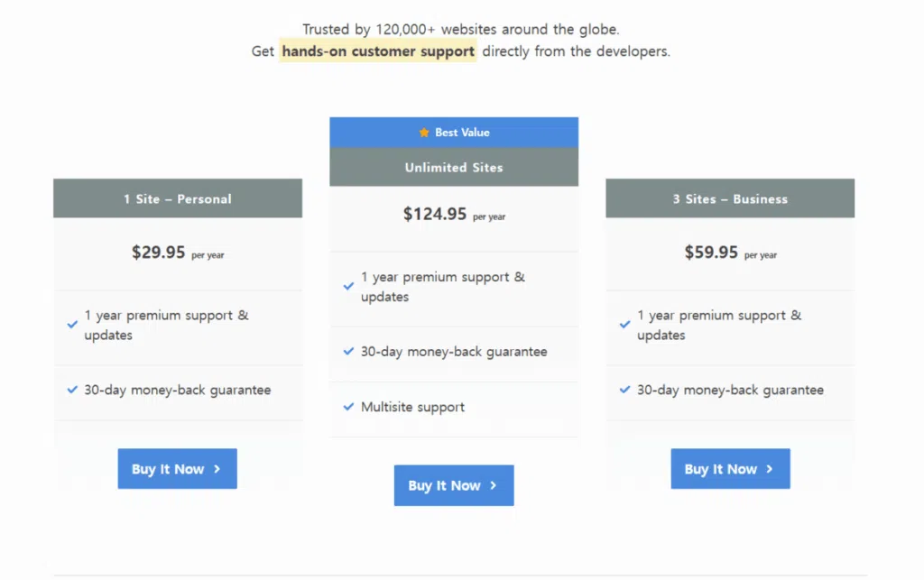This screenshot has width=924, height=580.
Task: Click Buy It Now for the Unlimited Sites plan
Action: tap(454, 485)
